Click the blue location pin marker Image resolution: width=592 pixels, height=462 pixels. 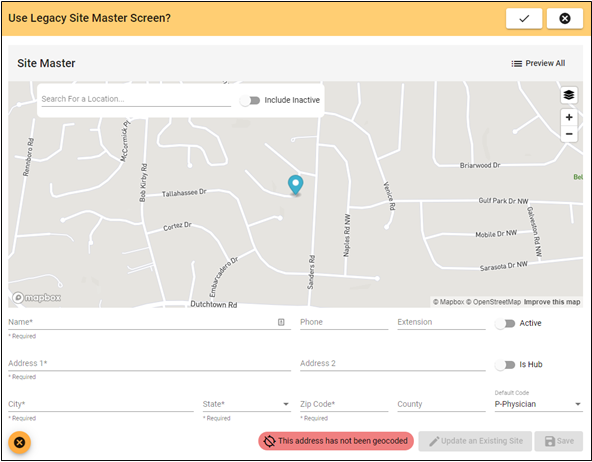point(295,185)
